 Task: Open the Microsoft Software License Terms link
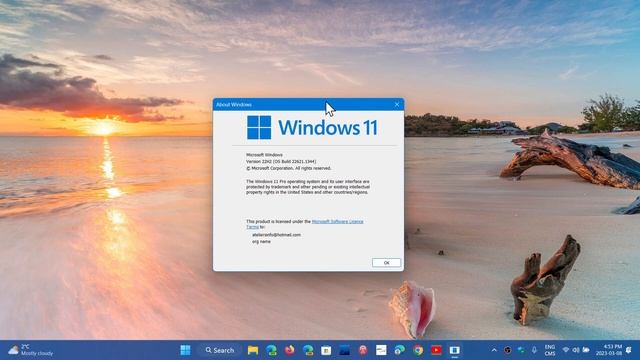coord(337,221)
